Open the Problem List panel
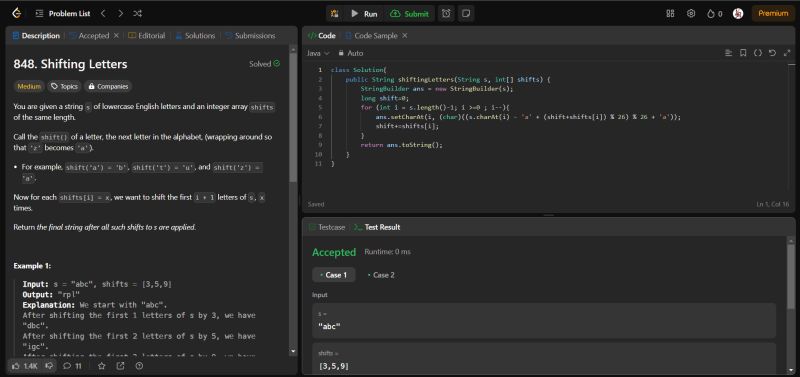 click(63, 14)
